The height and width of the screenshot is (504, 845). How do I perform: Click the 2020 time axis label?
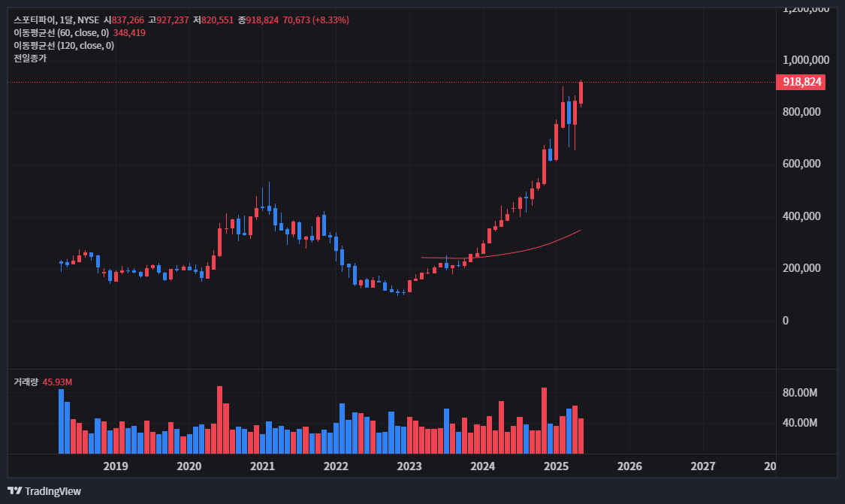[x=189, y=466]
